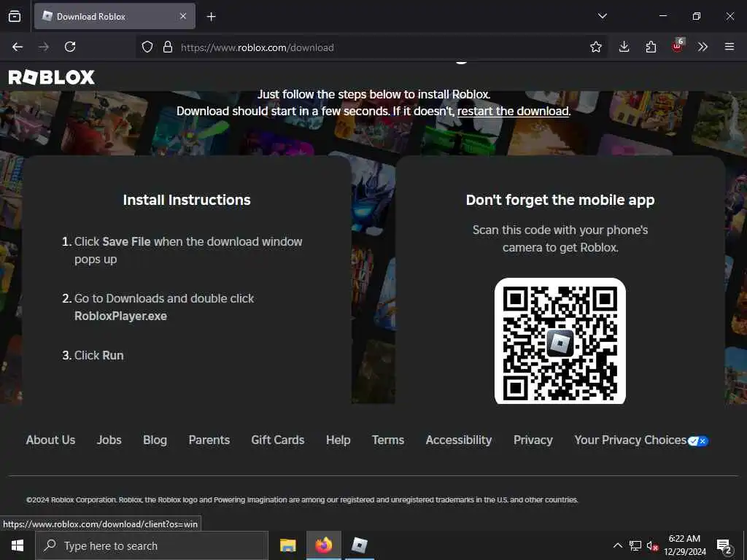Screen dimensions: 747x560
Task: Click the Download Roblox tab
Action: pos(115,16)
